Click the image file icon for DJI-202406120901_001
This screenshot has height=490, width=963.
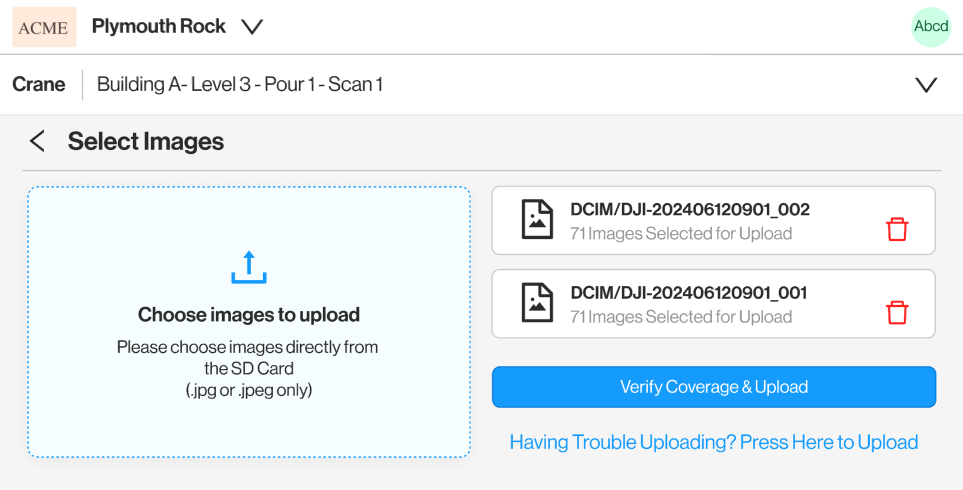(537, 303)
